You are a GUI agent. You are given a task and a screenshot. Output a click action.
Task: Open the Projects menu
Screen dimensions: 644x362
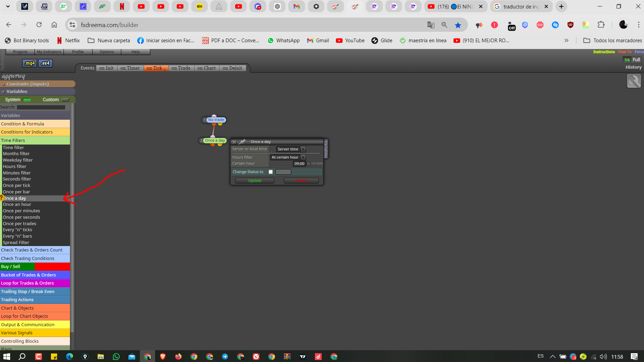20,52
